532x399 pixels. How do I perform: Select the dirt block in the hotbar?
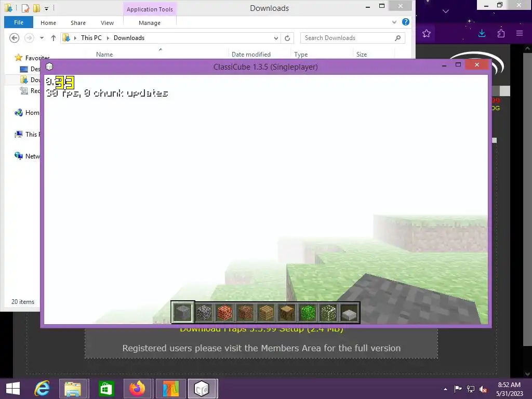point(245,312)
